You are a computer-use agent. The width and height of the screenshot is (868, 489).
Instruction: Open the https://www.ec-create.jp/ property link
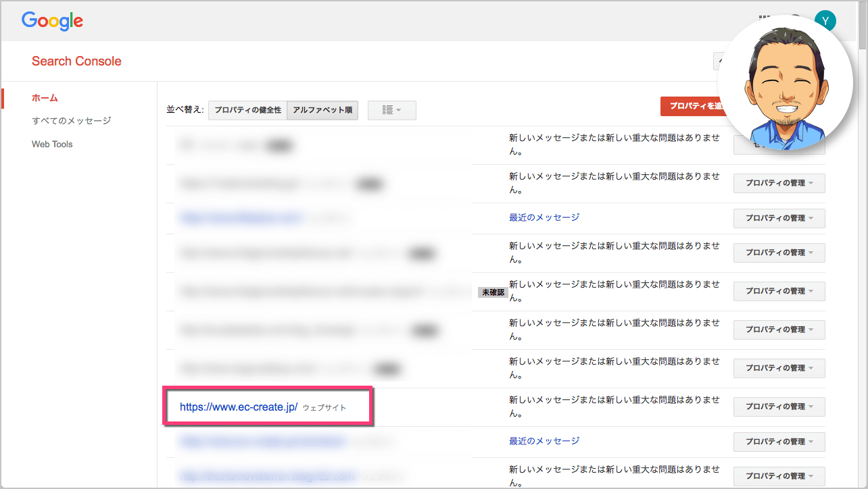(x=239, y=407)
